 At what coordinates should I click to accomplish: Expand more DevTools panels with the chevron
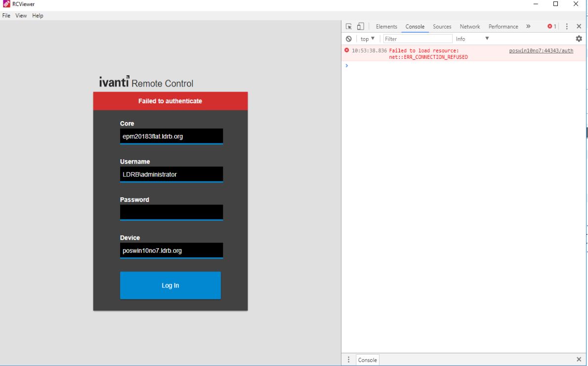[x=528, y=26]
